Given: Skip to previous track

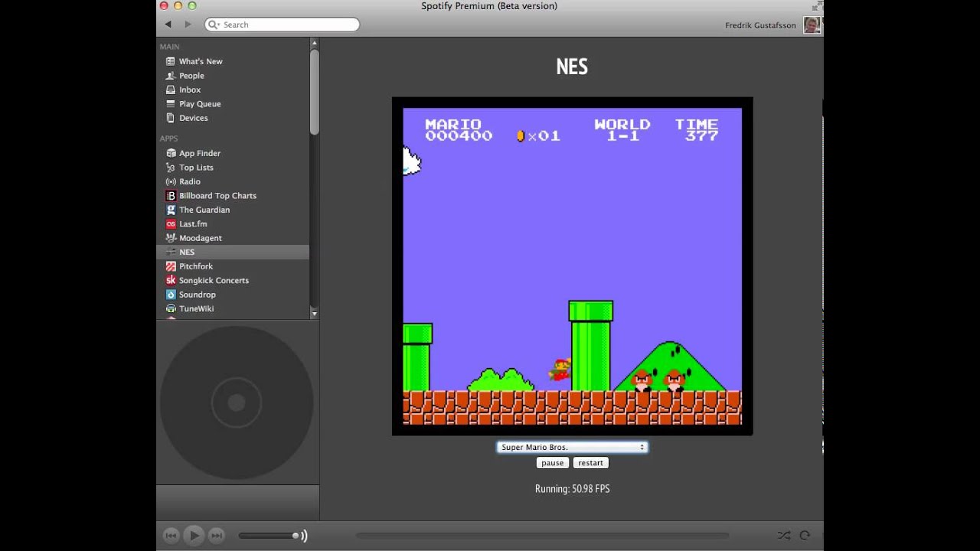Looking at the screenshot, I should pos(171,536).
